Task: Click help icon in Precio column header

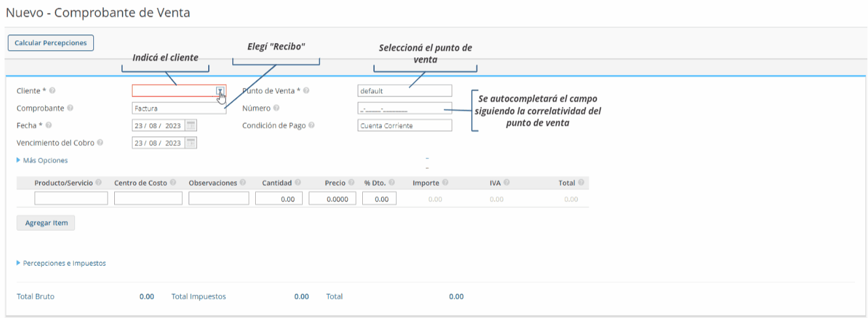Action: click(351, 183)
